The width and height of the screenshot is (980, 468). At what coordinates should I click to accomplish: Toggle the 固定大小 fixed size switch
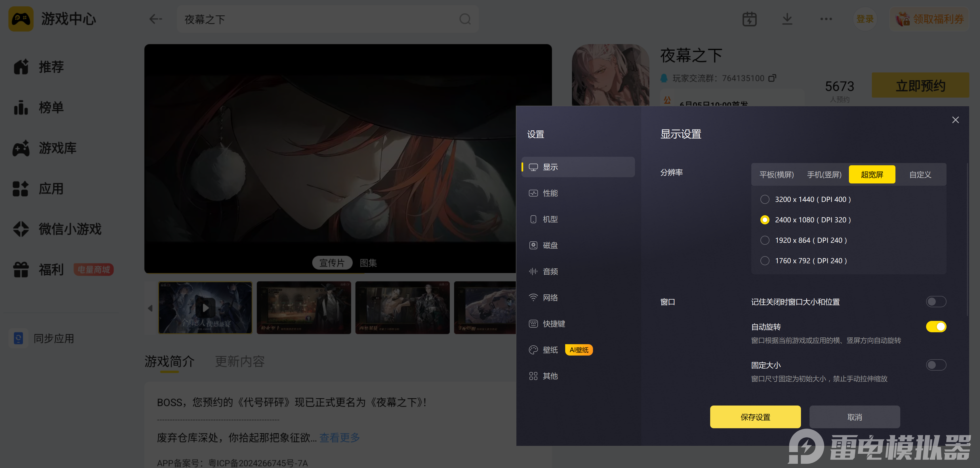[x=936, y=365]
